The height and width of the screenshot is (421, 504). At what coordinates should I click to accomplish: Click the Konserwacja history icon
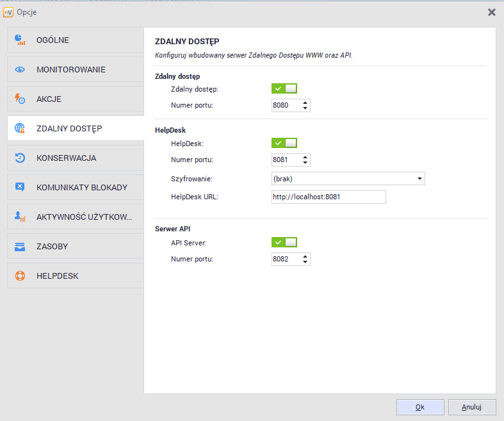pos(20,158)
